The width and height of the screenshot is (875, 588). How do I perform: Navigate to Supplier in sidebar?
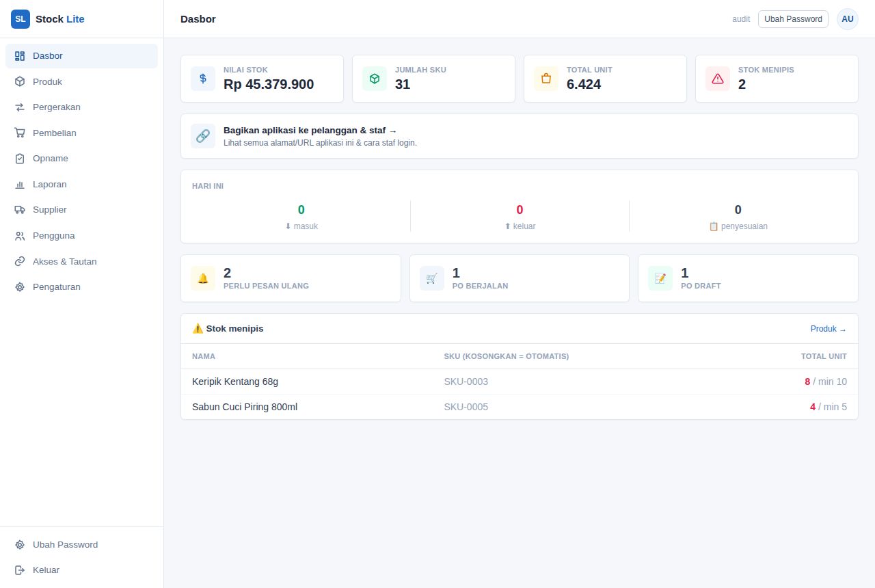(81, 210)
